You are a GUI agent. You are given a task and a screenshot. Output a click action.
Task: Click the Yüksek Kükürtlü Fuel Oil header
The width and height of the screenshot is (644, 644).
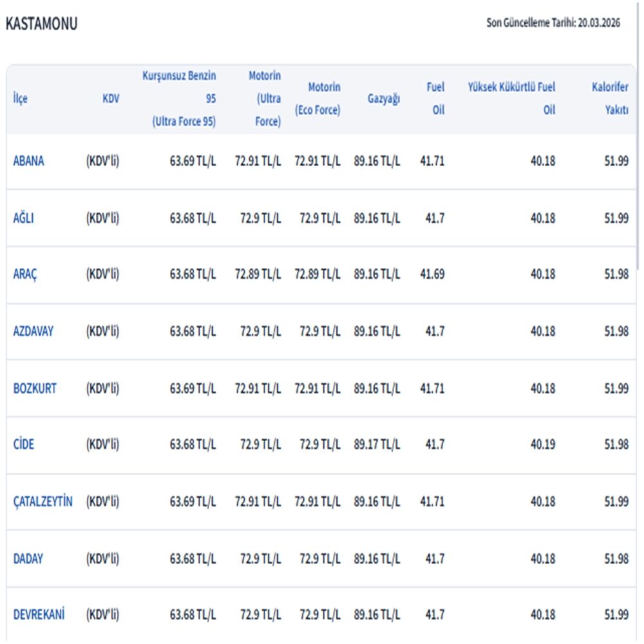click(511, 99)
